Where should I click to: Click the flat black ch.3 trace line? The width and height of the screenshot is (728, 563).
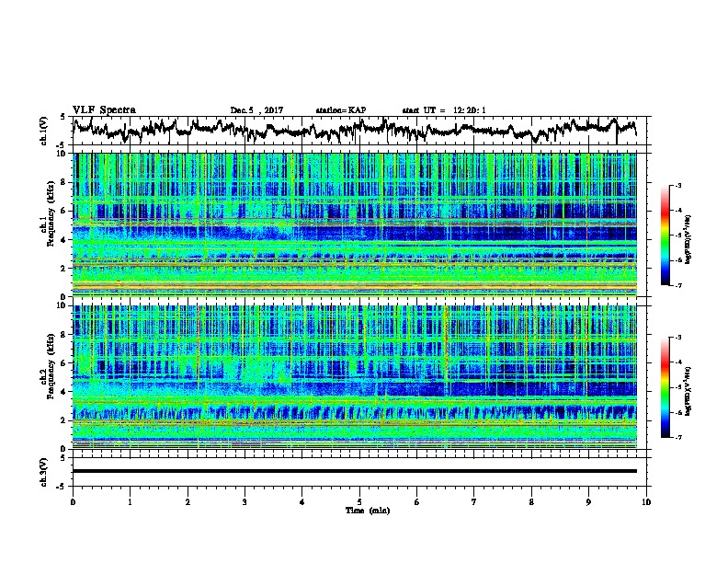click(354, 471)
